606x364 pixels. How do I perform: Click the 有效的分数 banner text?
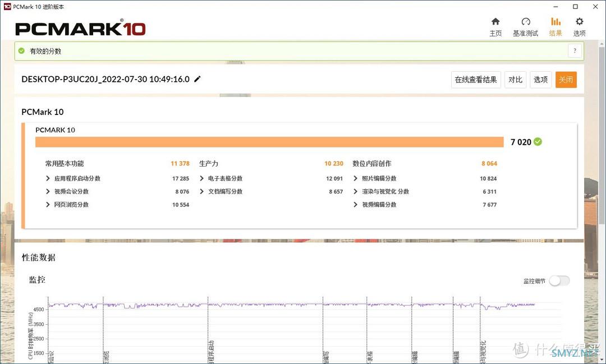(45, 51)
